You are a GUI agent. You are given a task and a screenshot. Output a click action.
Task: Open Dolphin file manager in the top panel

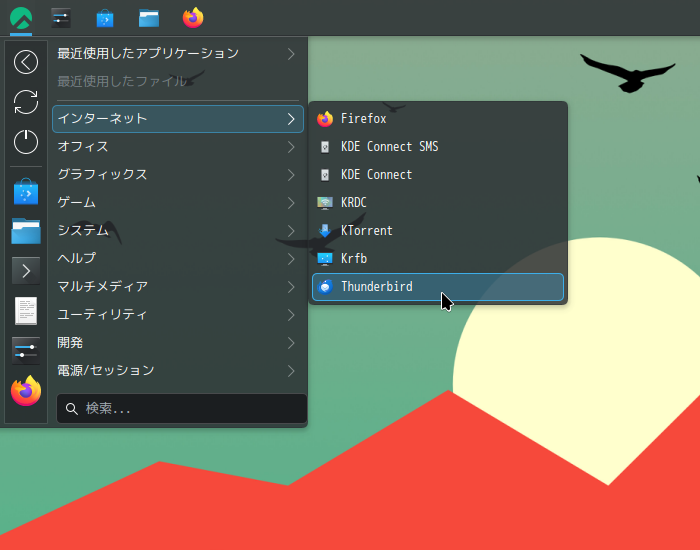(149, 18)
